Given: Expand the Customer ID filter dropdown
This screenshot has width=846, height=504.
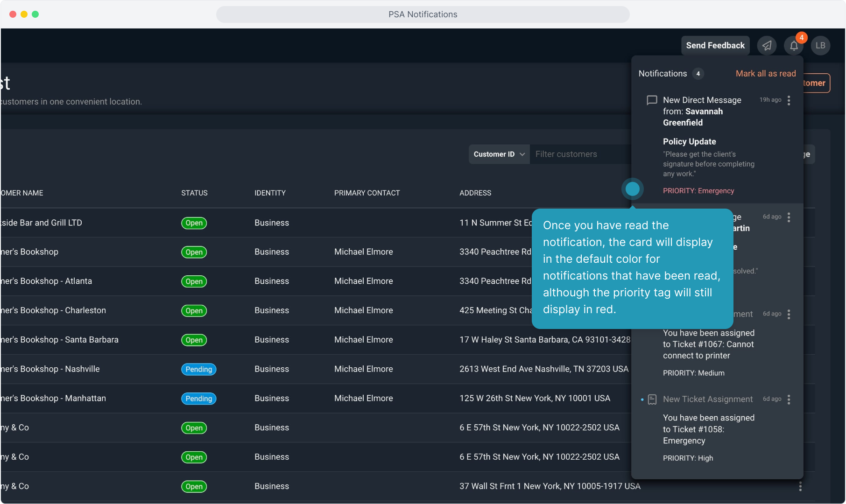Looking at the screenshot, I should [499, 154].
